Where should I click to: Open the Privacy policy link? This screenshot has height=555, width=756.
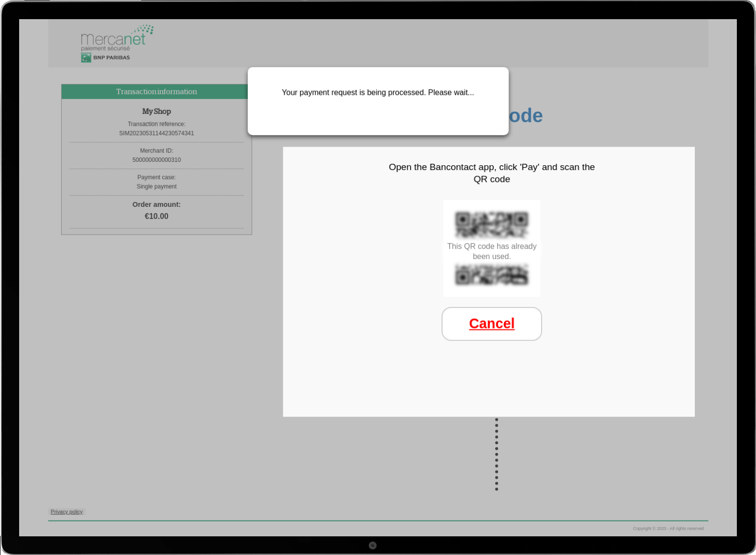click(67, 512)
